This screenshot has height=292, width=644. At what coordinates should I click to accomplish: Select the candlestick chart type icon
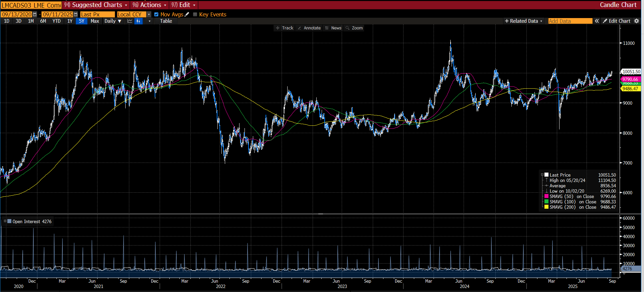click(x=138, y=21)
